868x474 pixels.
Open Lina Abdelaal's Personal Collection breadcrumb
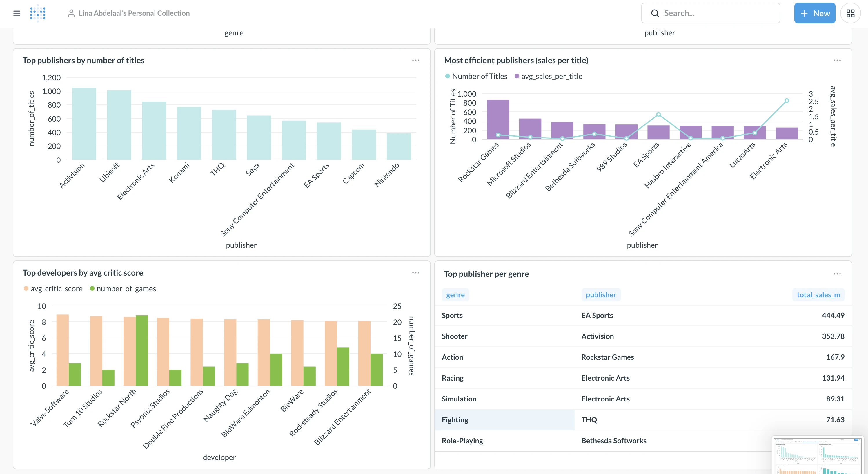pyautogui.click(x=134, y=13)
